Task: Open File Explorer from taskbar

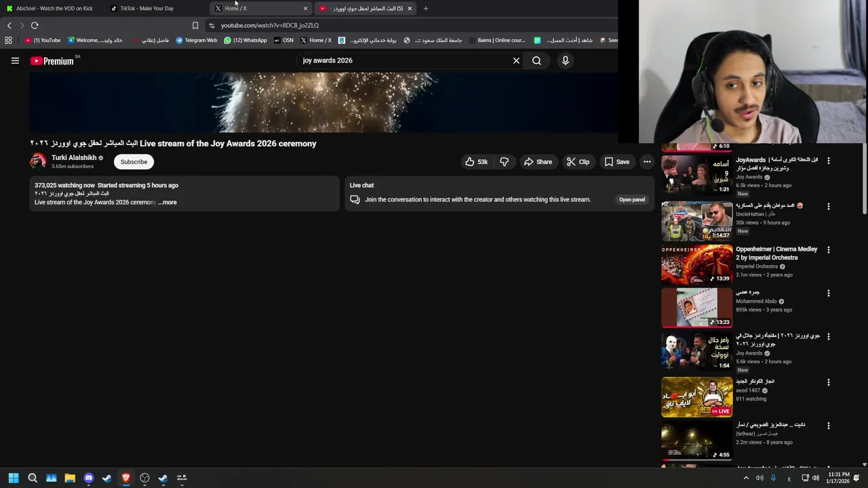Action: tap(70, 478)
